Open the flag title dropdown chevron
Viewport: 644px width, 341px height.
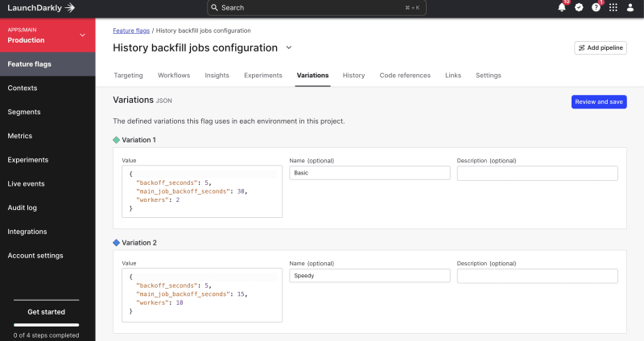tap(289, 47)
